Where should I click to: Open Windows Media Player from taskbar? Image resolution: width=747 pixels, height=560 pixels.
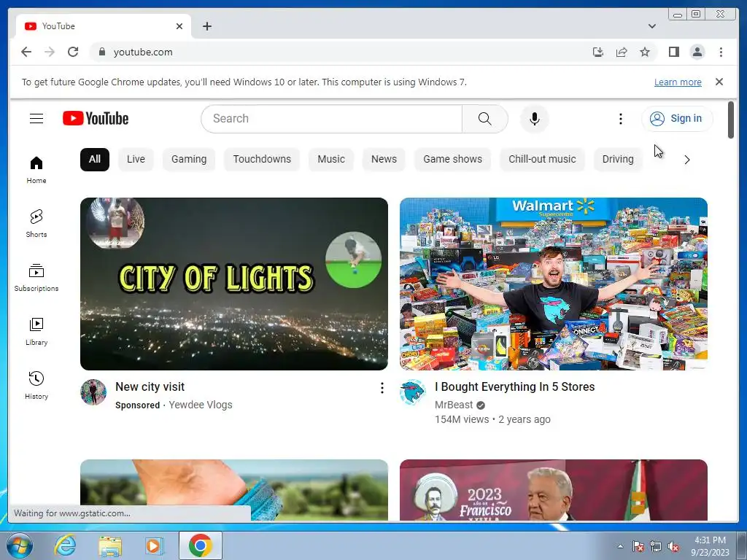point(154,545)
